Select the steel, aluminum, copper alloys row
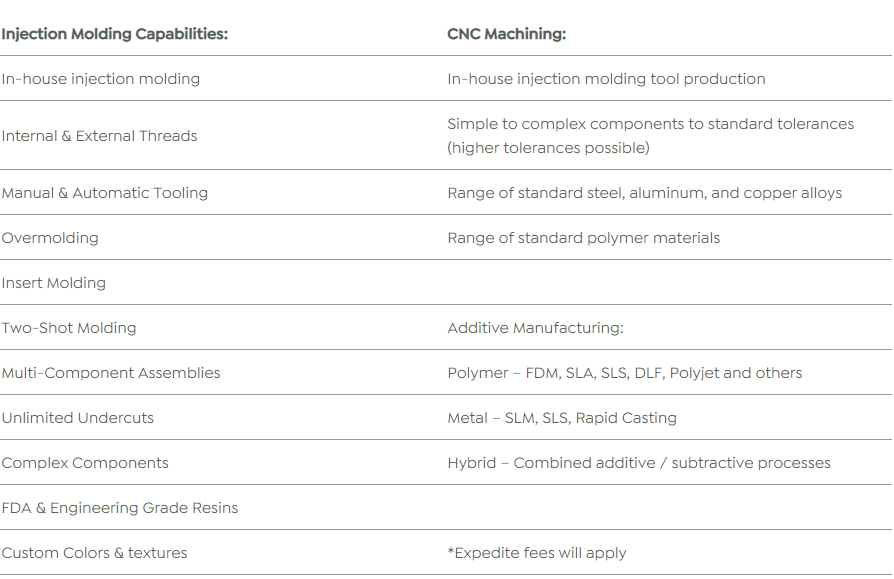Viewport: 894px width, 579px height. tap(644, 193)
